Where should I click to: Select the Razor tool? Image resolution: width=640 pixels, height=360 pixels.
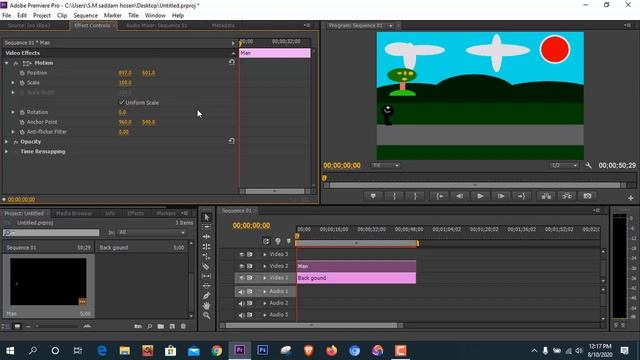(207, 266)
